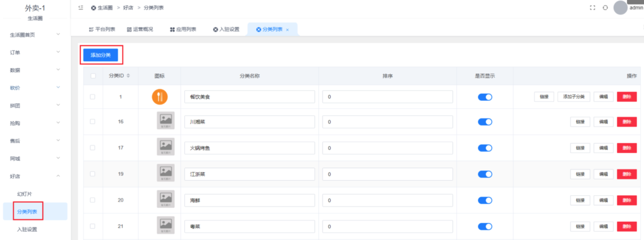Image resolution: width=644 pixels, height=240 pixels.
Task: Click the 海鲜 name input field
Action: 250,200
